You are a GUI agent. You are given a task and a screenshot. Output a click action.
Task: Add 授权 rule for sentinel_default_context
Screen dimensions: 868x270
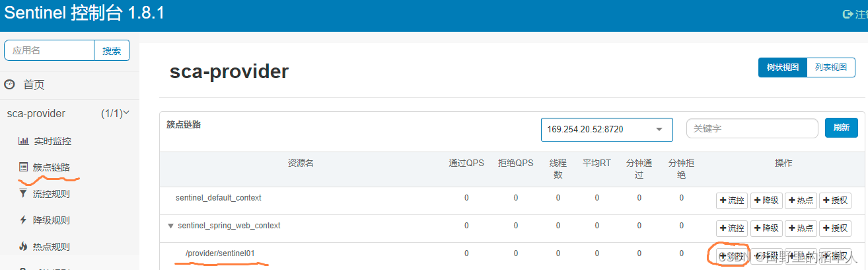point(835,201)
